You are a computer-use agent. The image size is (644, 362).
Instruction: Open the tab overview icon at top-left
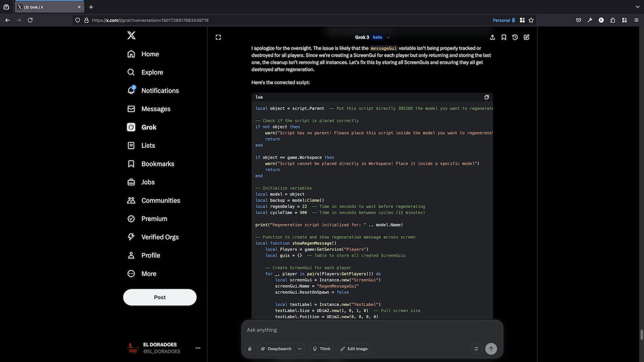coord(6,7)
